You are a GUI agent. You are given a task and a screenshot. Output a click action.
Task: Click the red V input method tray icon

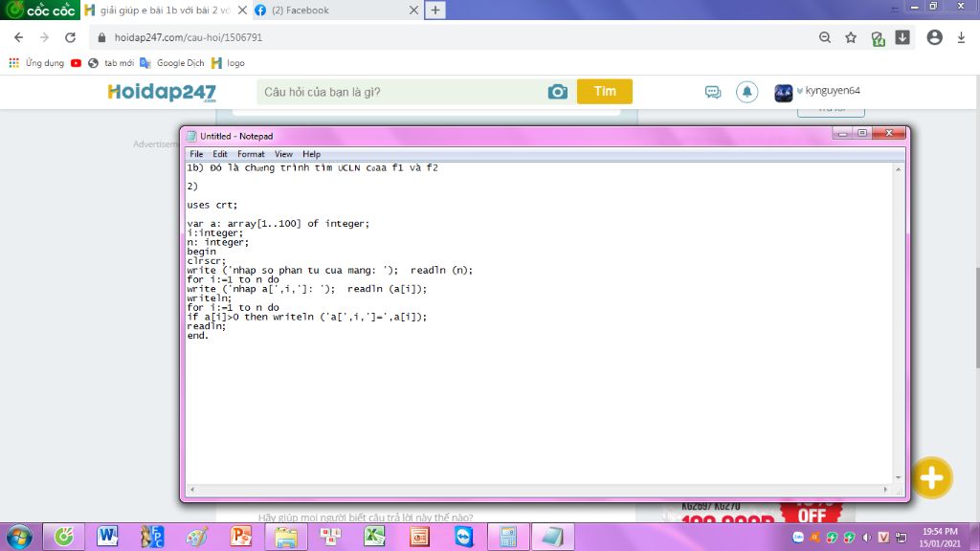click(x=883, y=538)
